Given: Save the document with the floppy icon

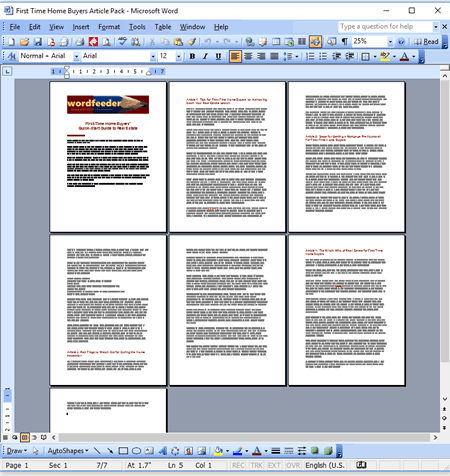Looking at the screenshot, I should click(x=38, y=42).
